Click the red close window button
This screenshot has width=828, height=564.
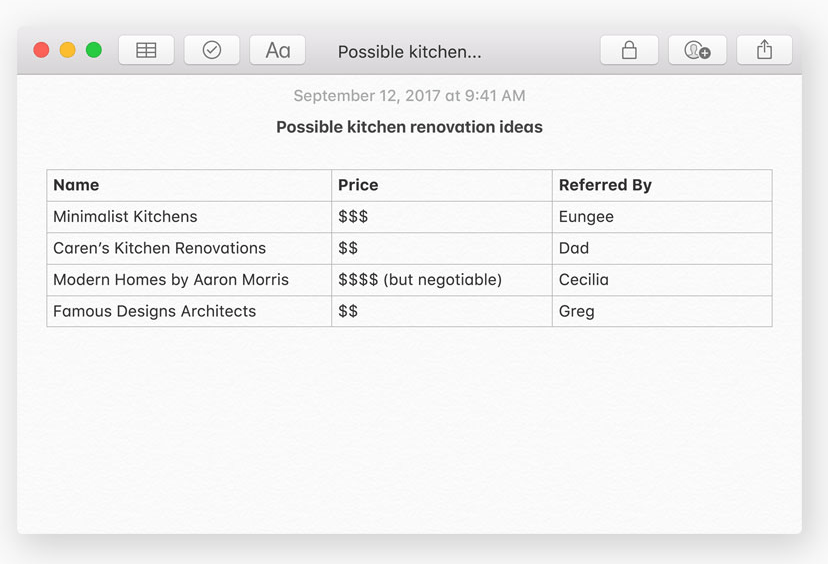point(41,50)
